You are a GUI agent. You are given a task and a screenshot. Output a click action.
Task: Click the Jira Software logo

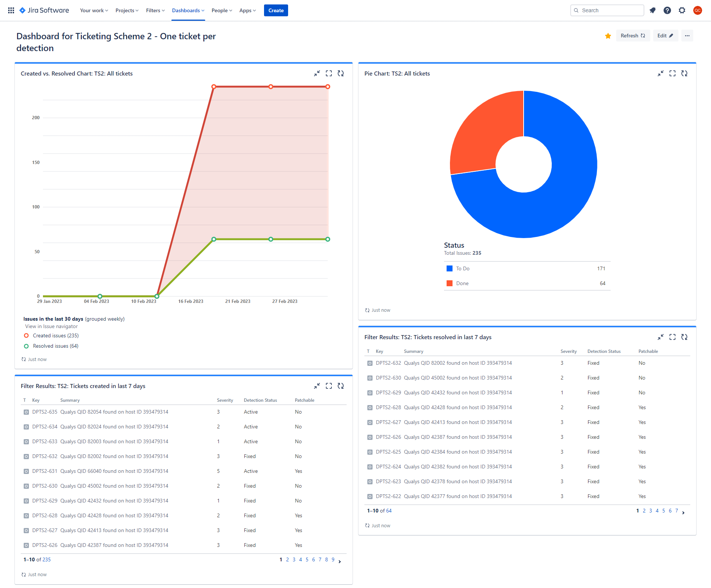coord(44,10)
